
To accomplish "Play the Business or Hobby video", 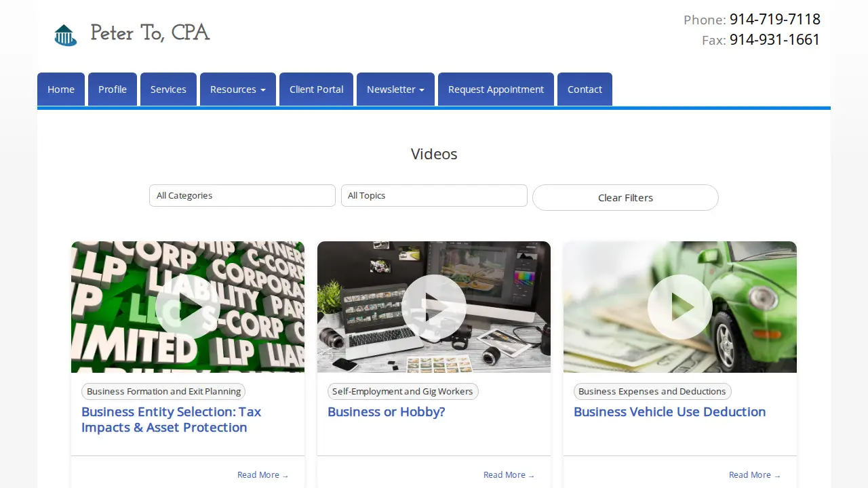I will (x=434, y=307).
